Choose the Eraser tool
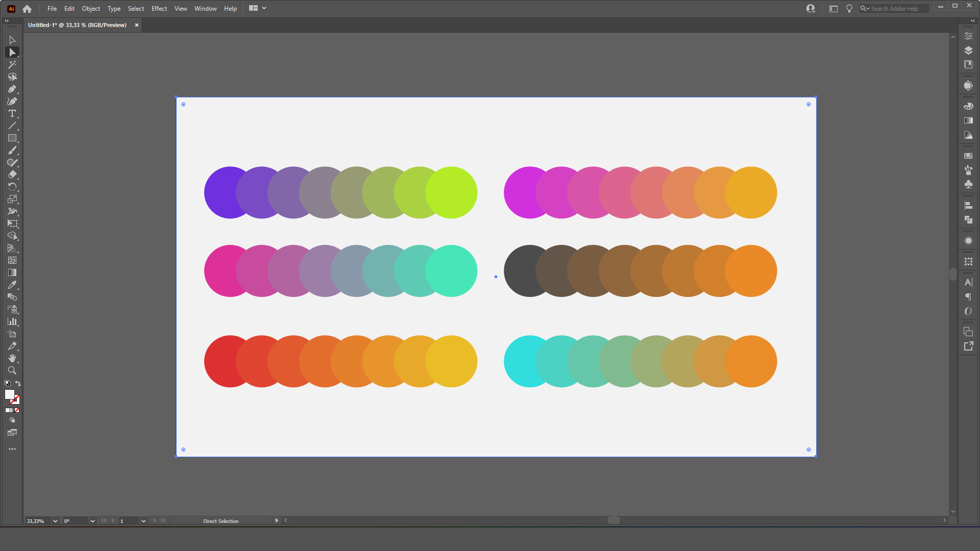Image resolution: width=980 pixels, height=551 pixels. (12, 175)
